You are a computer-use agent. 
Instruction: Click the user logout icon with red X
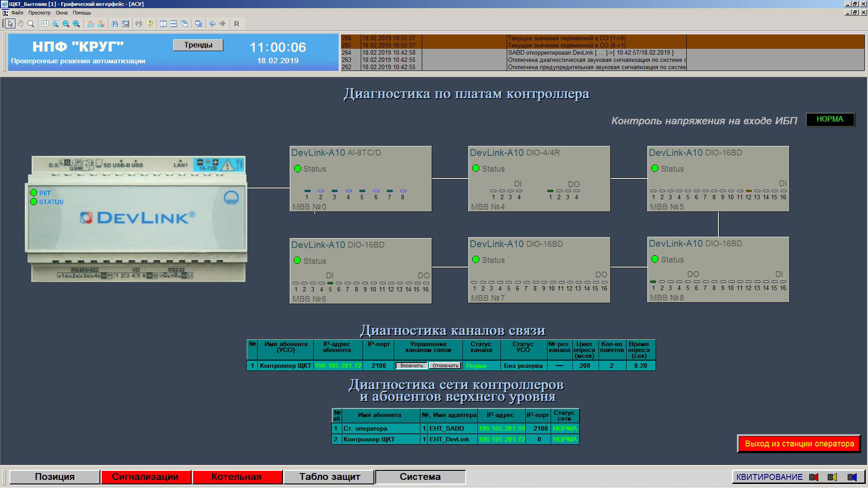101,23
